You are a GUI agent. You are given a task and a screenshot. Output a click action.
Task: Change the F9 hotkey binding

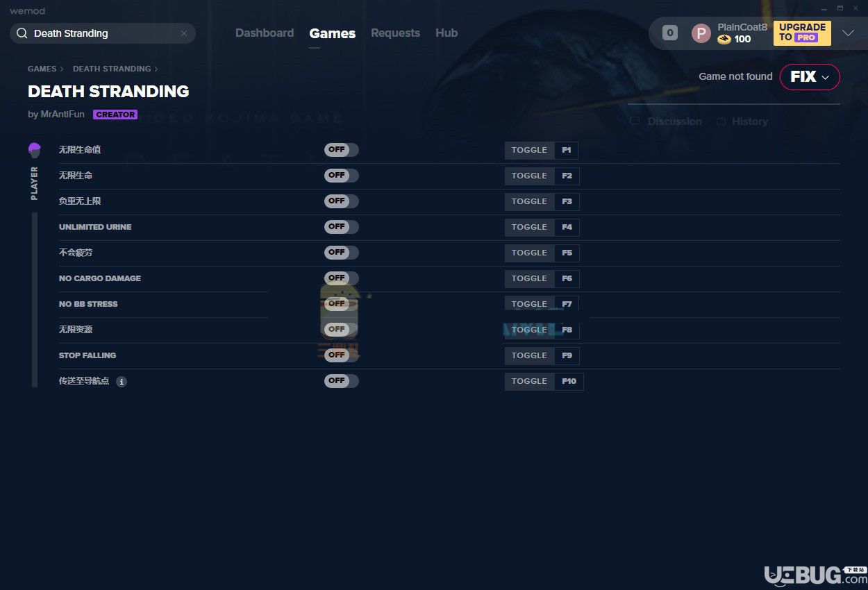coord(567,355)
